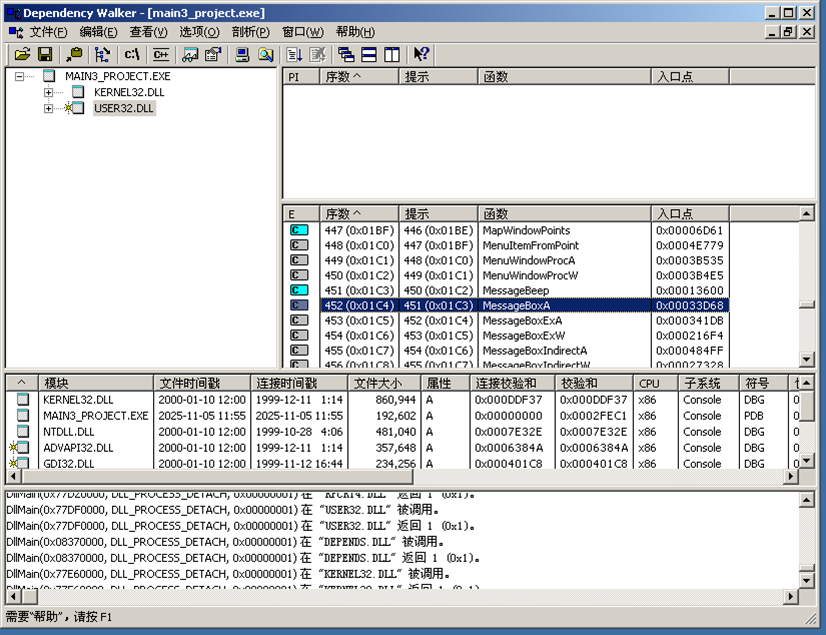The height and width of the screenshot is (635, 826).
Task: Select the MessageBoxExA function row
Action: coord(521,320)
